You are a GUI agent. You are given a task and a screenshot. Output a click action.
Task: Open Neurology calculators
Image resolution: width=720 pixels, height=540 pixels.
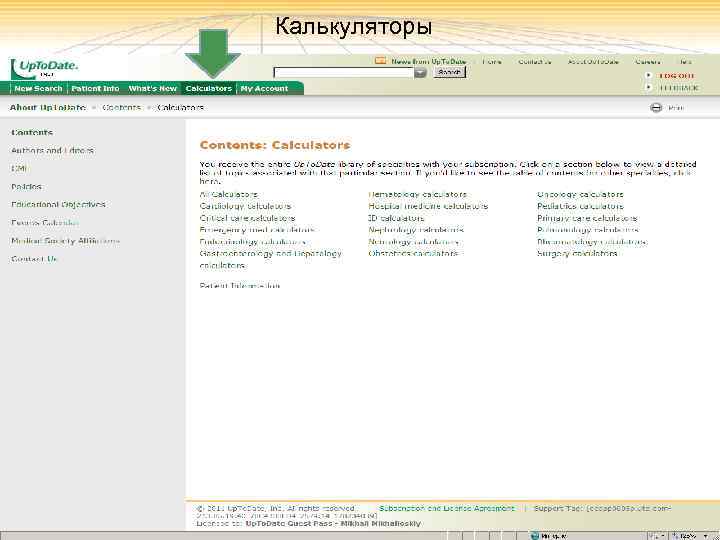point(413,242)
